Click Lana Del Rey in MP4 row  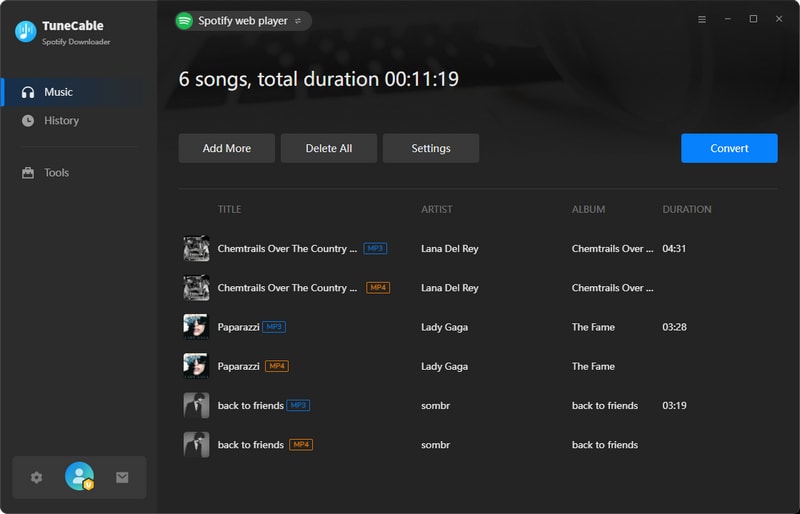click(x=449, y=288)
